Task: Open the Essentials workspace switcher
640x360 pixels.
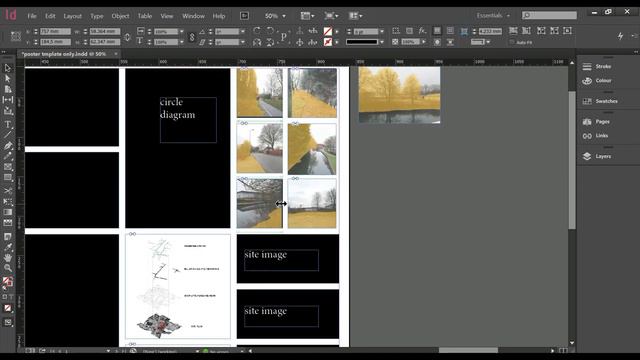Action: [x=493, y=16]
